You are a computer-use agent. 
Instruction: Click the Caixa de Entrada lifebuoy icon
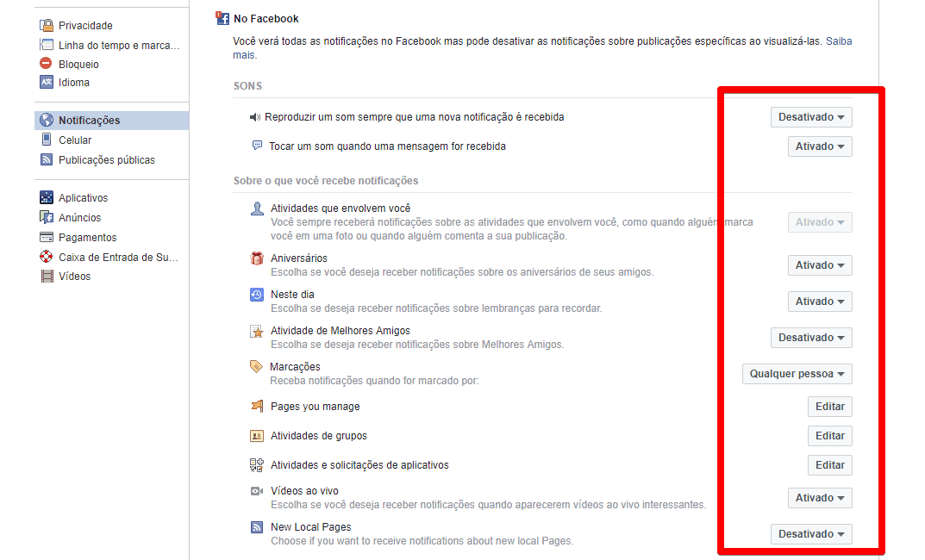(x=46, y=257)
